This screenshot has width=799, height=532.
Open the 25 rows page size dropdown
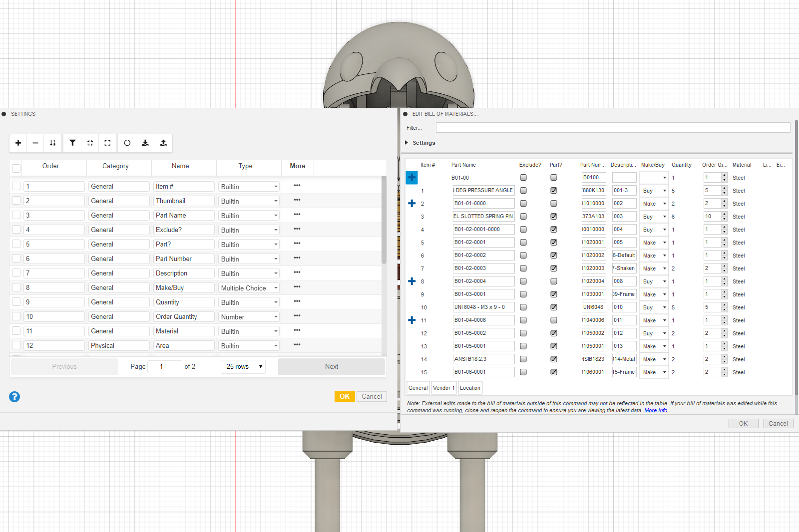click(x=243, y=367)
